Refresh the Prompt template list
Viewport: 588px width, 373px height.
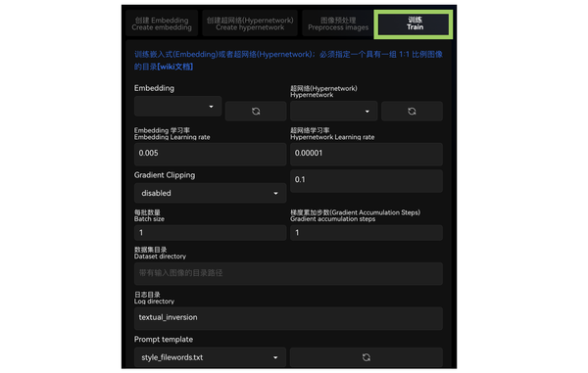367,357
